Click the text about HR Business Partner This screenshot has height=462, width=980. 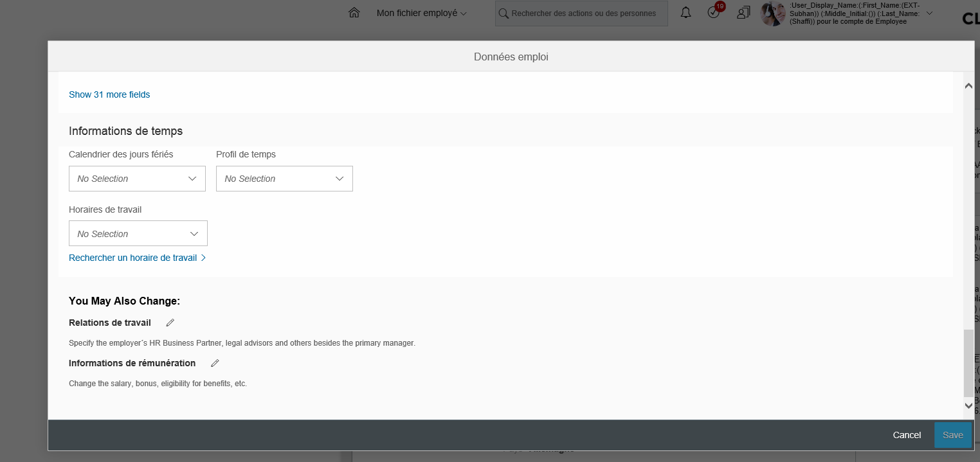tap(242, 343)
